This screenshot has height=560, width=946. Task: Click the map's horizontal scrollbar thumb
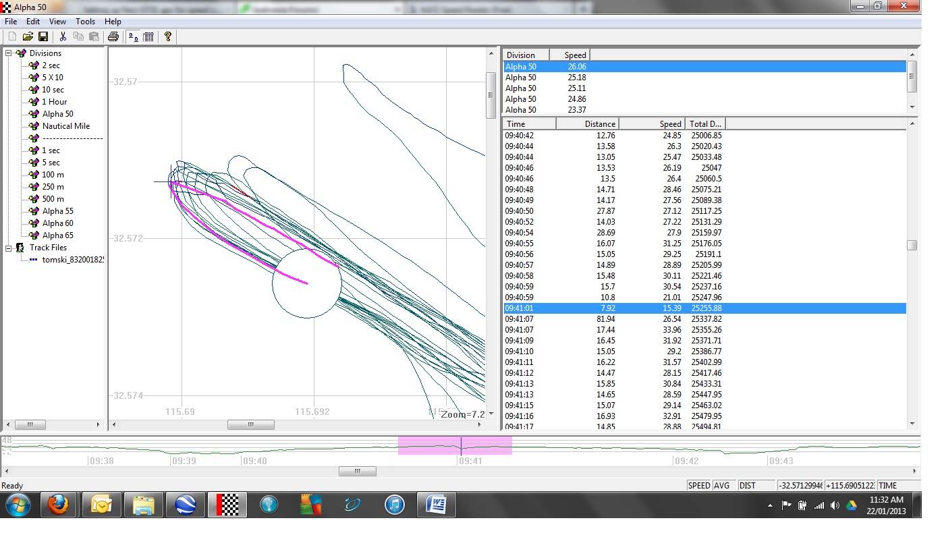[250, 424]
